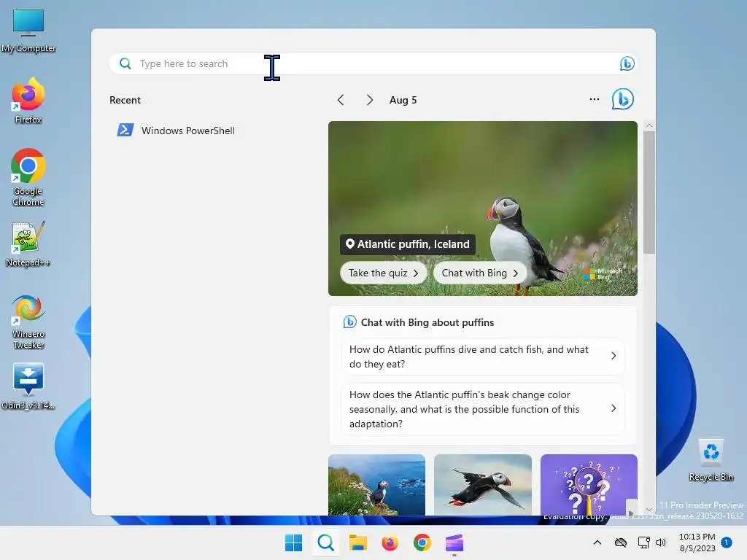Click the purple clapperboard app on the taskbar

[454, 542]
